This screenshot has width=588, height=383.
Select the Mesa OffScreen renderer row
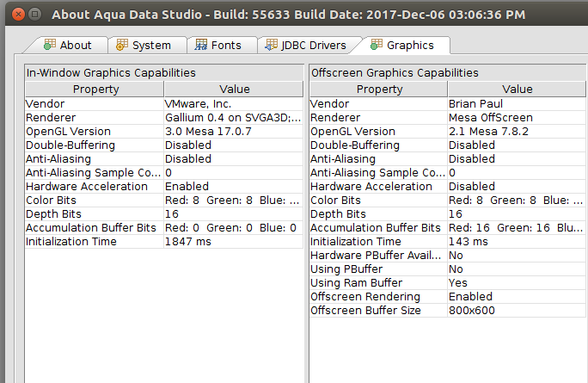click(448, 118)
